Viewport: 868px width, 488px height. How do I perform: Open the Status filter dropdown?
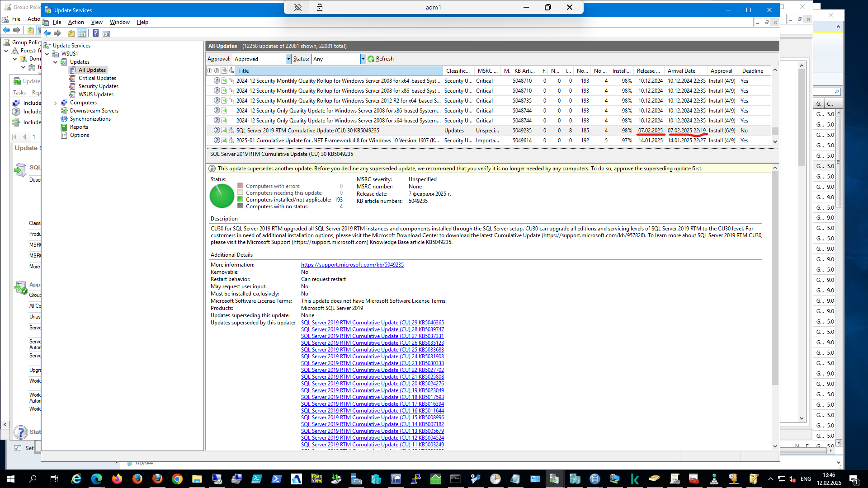pyautogui.click(x=363, y=59)
